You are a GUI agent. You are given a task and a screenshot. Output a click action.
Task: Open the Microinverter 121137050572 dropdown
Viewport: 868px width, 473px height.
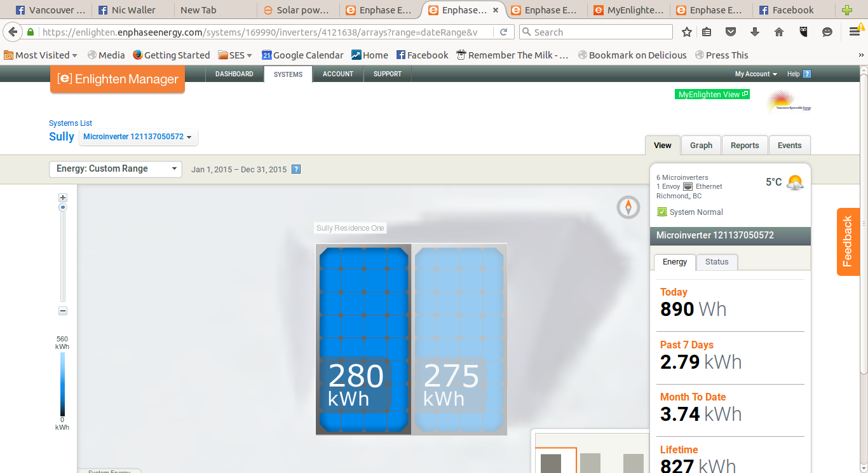[x=137, y=137]
